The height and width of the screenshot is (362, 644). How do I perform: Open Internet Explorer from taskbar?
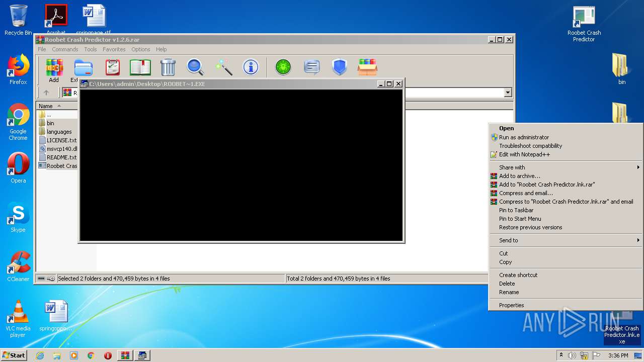[x=40, y=355]
